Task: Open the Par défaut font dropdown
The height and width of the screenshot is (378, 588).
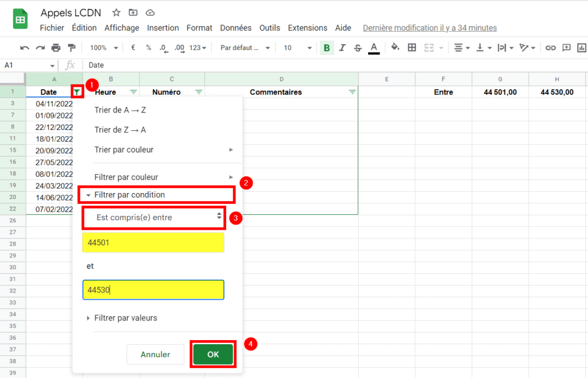Action: [x=245, y=48]
